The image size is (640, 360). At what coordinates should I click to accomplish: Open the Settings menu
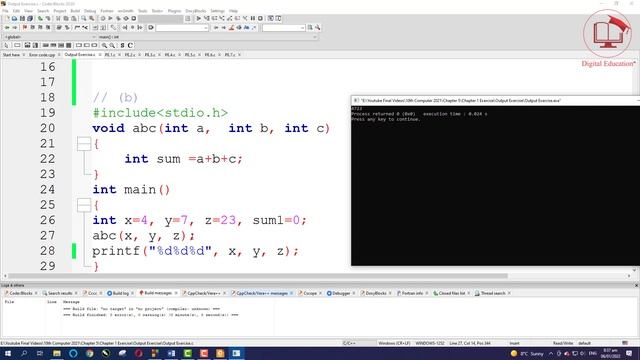tap(217, 11)
